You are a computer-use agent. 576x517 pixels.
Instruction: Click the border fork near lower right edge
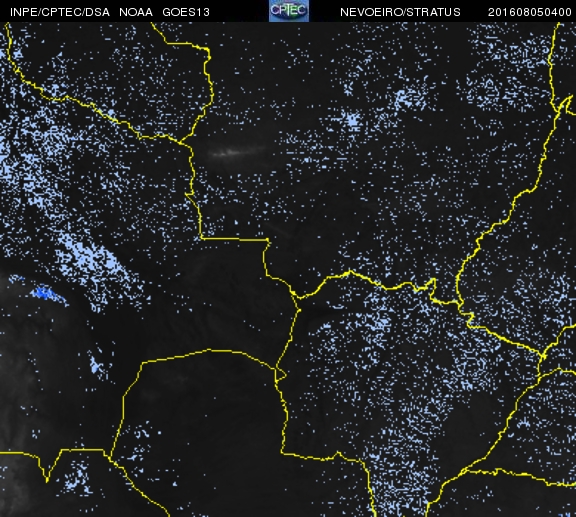point(543,356)
